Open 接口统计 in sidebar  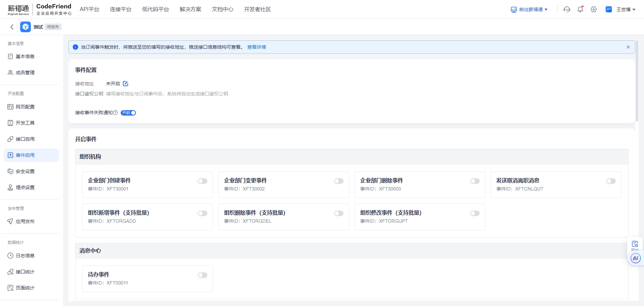(x=31, y=272)
